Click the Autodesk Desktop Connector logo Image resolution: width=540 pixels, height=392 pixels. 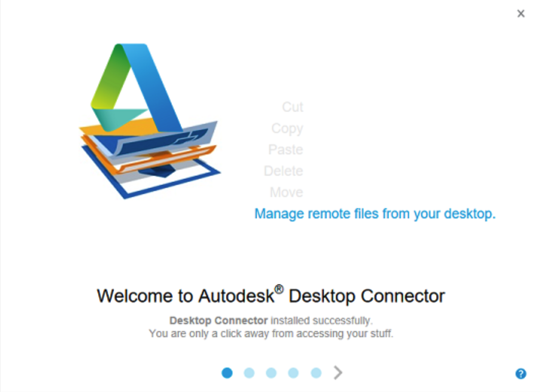[150, 120]
